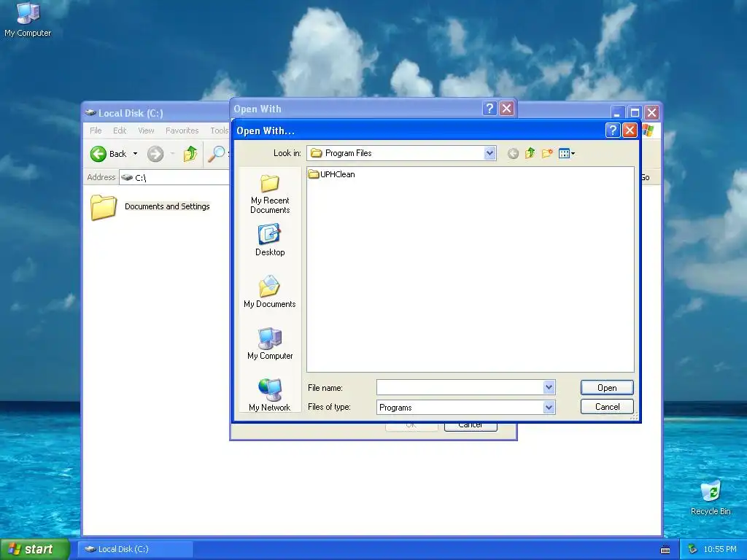Click the on-screen keyboard tray icon
Viewport: 747px width, 560px height.
[665, 550]
